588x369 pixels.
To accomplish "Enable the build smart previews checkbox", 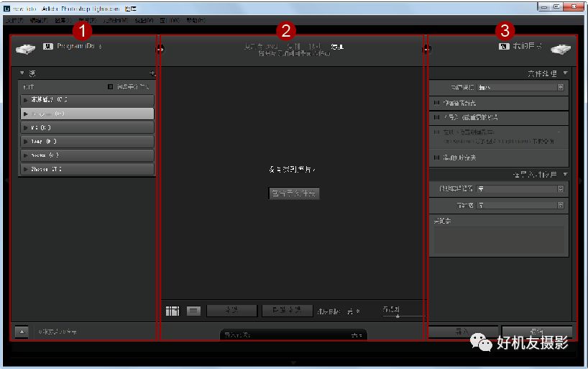I will (x=436, y=103).
